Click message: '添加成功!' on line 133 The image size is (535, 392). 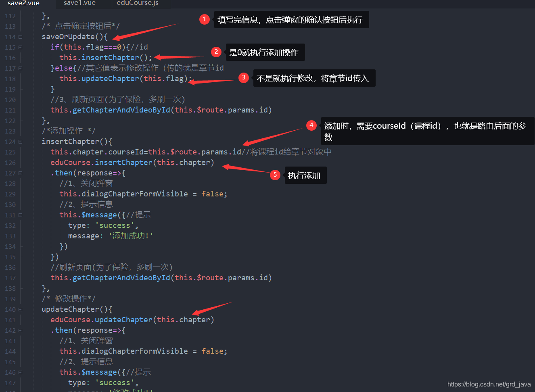point(111,236)
